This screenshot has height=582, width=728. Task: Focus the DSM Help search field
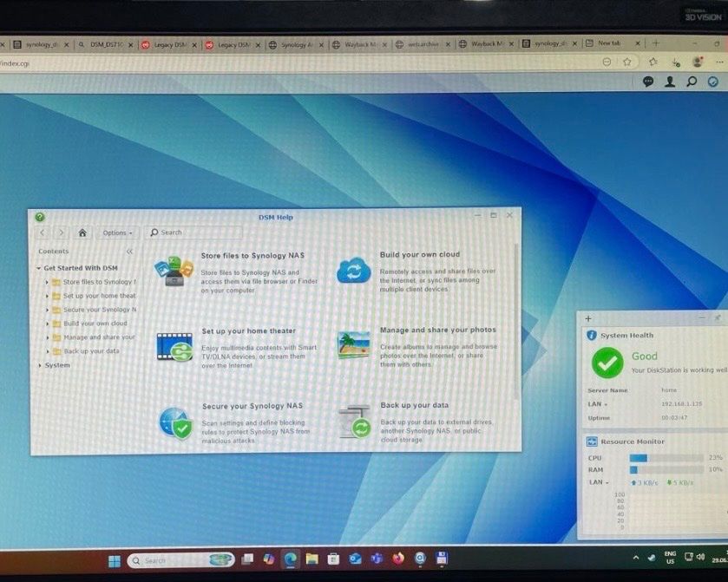pyautogui.click(x=193, y=232)
